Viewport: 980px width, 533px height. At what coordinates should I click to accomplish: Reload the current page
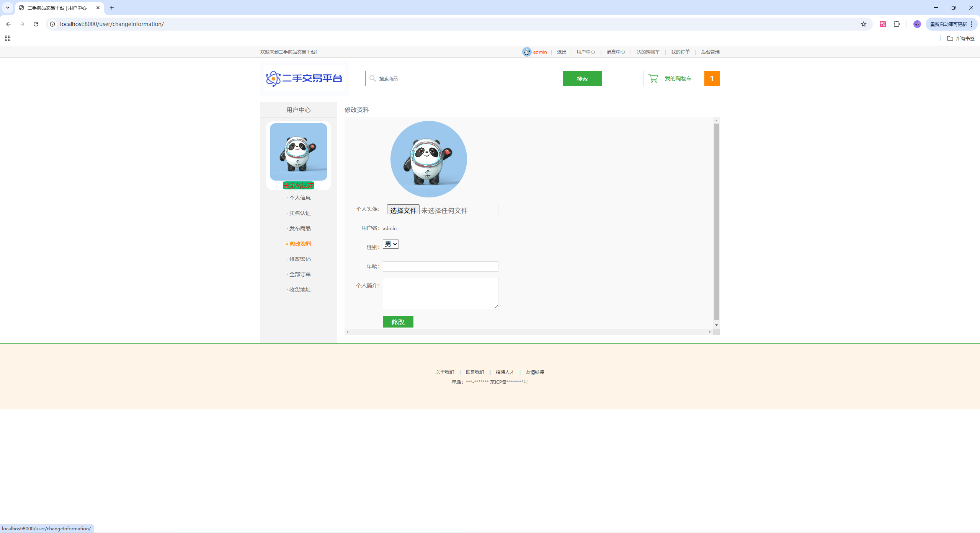click(36, 24)
